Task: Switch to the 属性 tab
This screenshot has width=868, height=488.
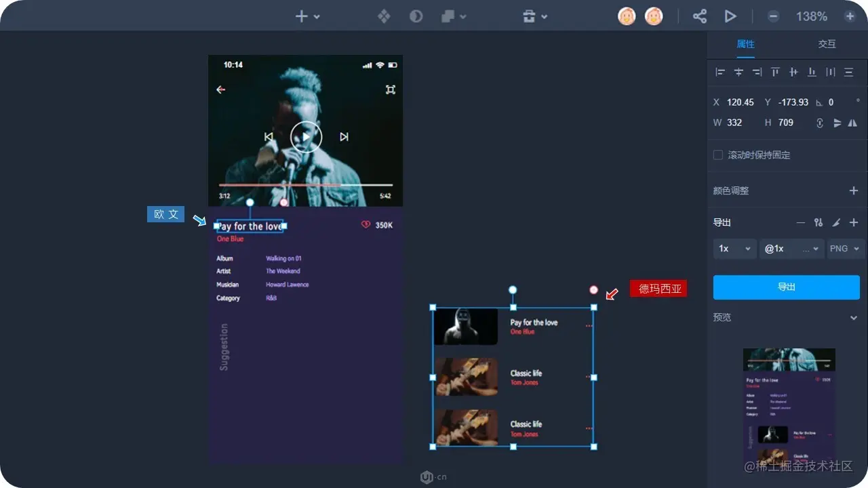Action: click(x=745, y=44)
